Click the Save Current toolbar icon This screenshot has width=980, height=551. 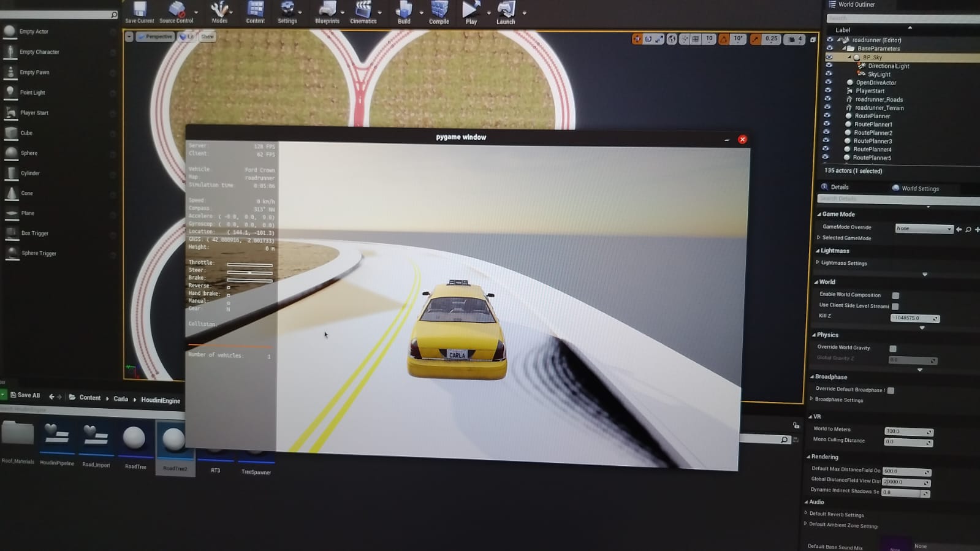coord(139,12)
